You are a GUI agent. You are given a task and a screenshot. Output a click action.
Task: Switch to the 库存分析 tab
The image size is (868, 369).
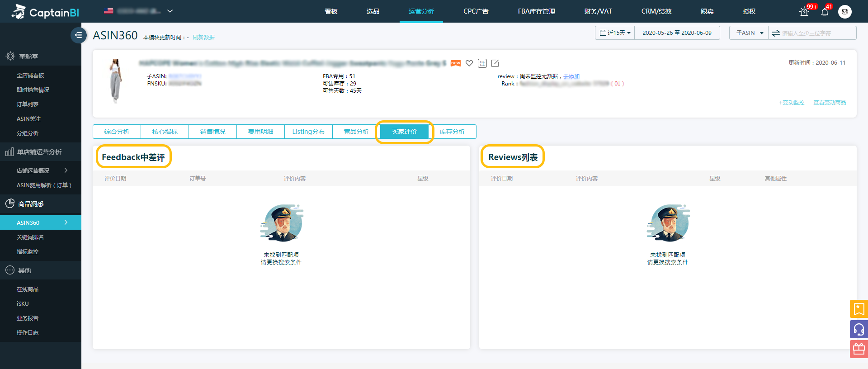452,132
